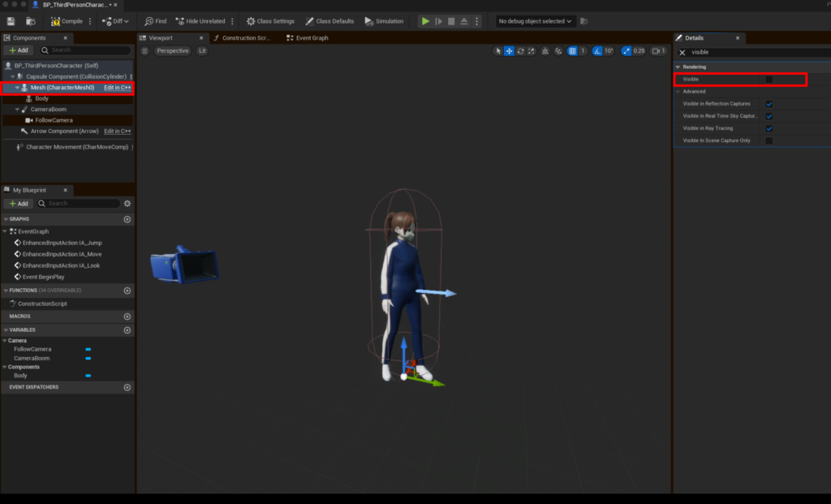Image resolution: width=831 pixels, height=504 pixels.
Task: Click the Browse to asset icon
Action: (30, 21)
